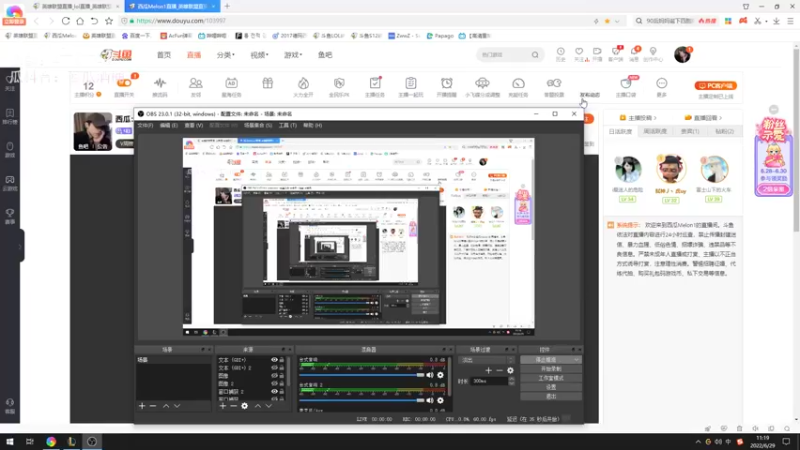Click 开始录制 button in OBS controls

coord(551,369)
